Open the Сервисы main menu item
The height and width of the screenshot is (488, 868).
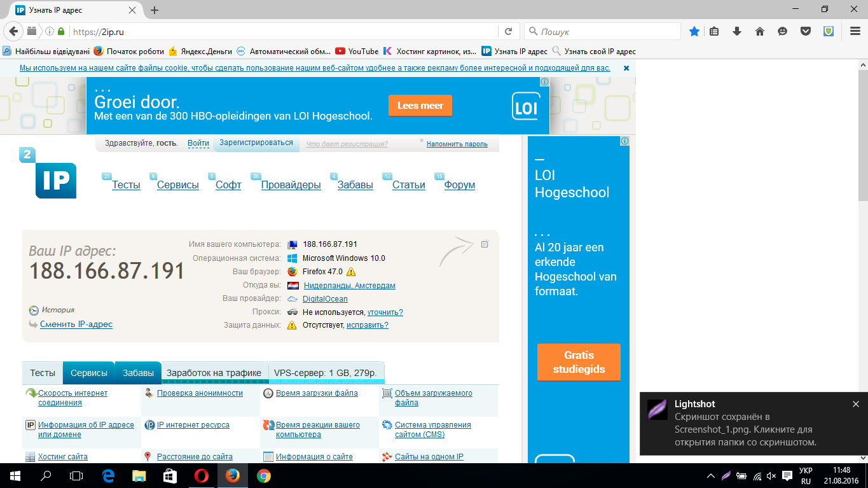pos(178,185)
